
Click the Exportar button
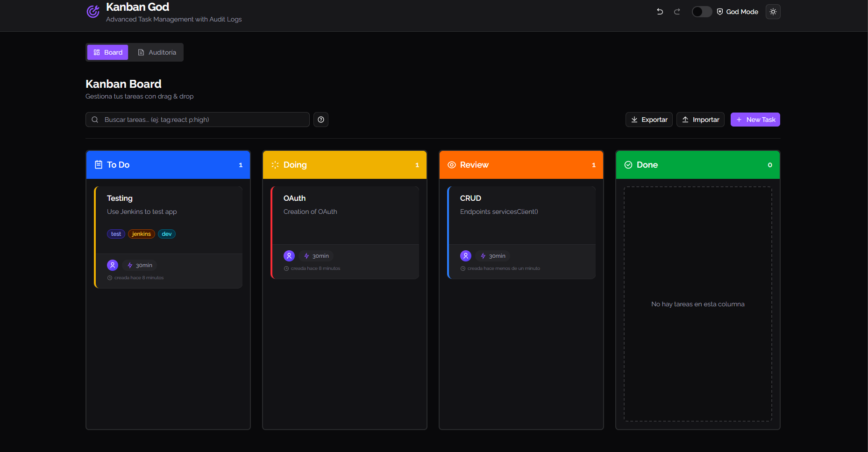point(649,120)
